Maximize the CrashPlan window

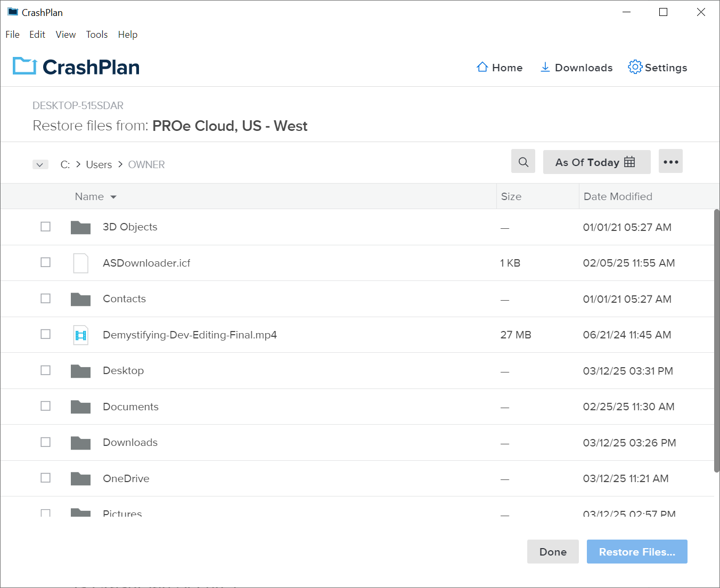[x=663, y=12]
